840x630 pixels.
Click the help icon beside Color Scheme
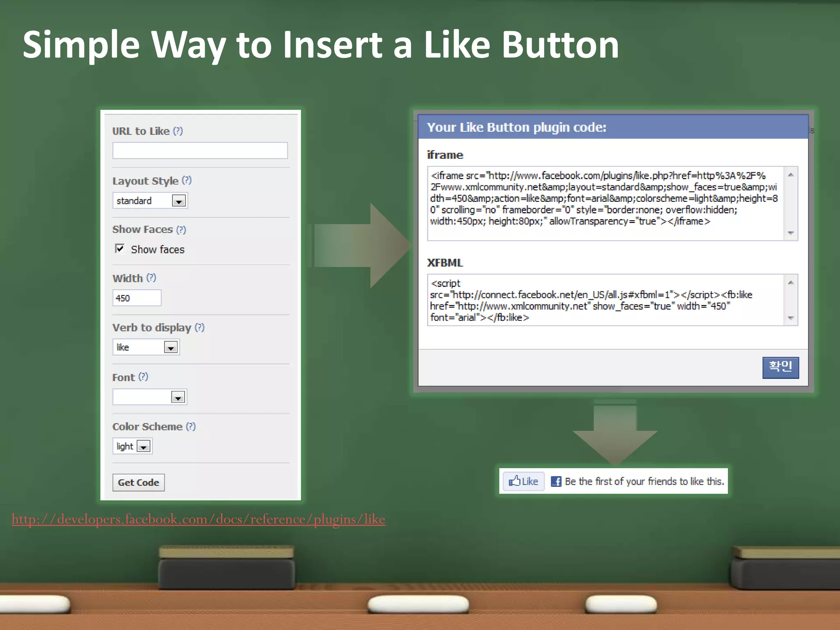[x=191, y=426]
